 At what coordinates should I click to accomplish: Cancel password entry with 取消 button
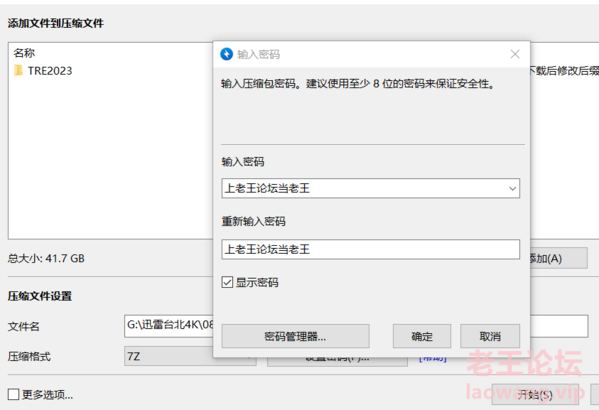click(x=490, y=336)
